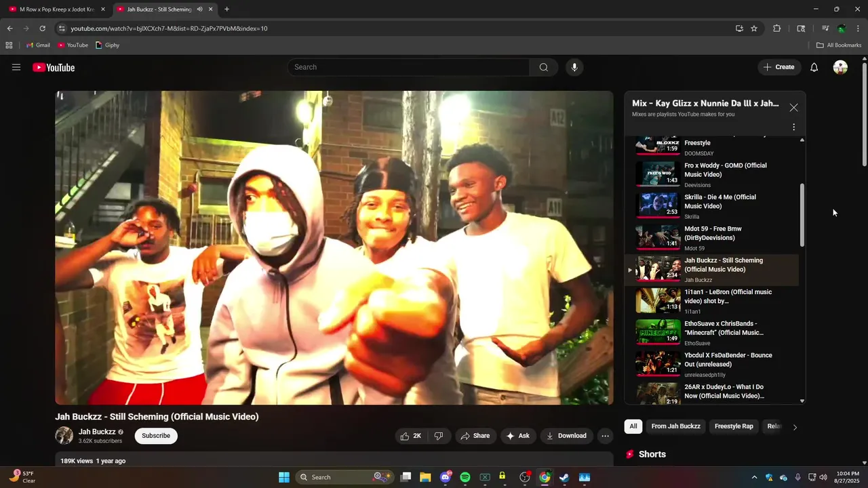
Task: Click the Ask button
Action: point(518,436)
